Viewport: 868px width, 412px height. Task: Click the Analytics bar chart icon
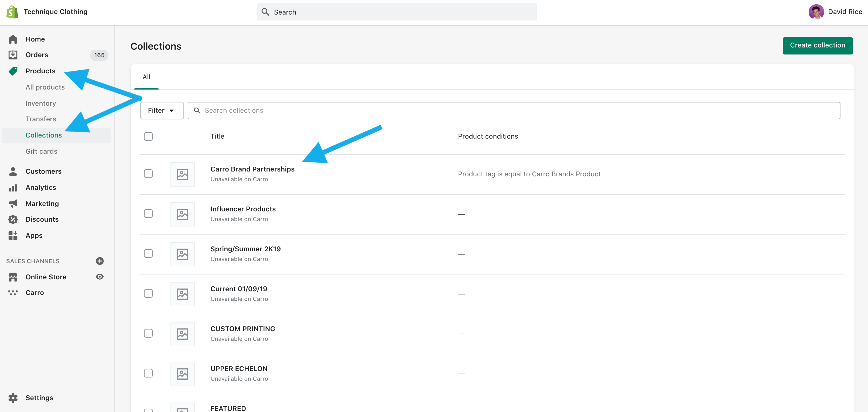click(13, 188)
